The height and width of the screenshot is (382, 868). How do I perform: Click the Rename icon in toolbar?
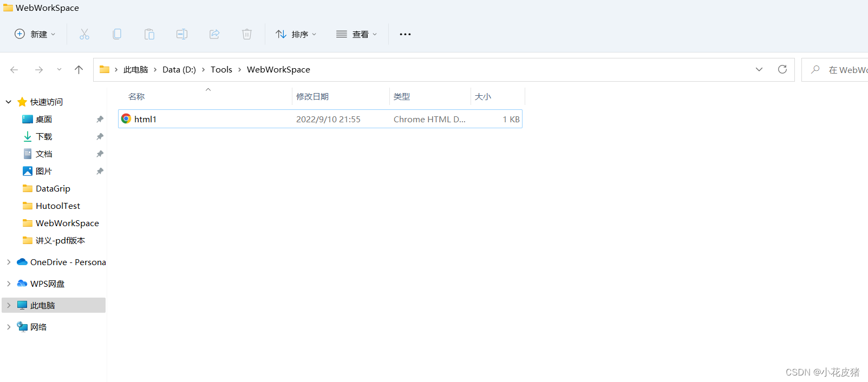(x=182, y=34)
